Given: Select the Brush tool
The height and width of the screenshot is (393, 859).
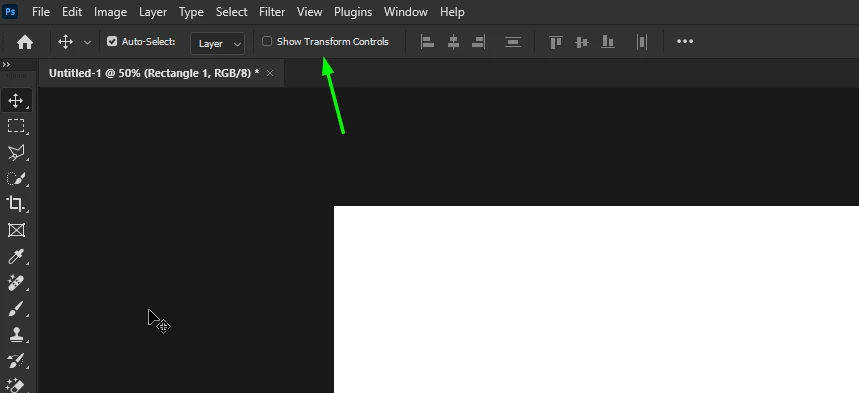Looking at the screenshot, I should point(16,310).
